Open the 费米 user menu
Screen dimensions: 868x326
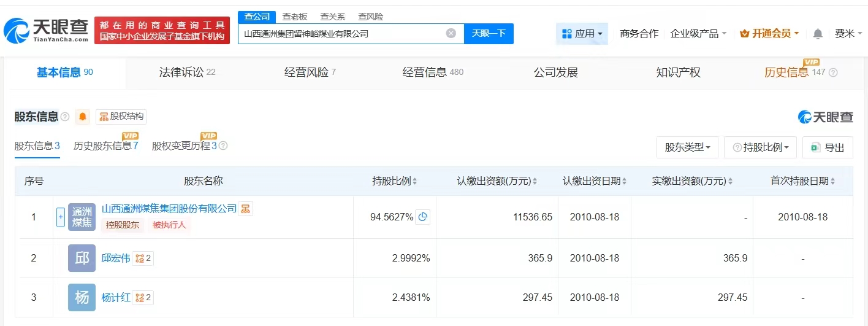(x=848, y=34)
